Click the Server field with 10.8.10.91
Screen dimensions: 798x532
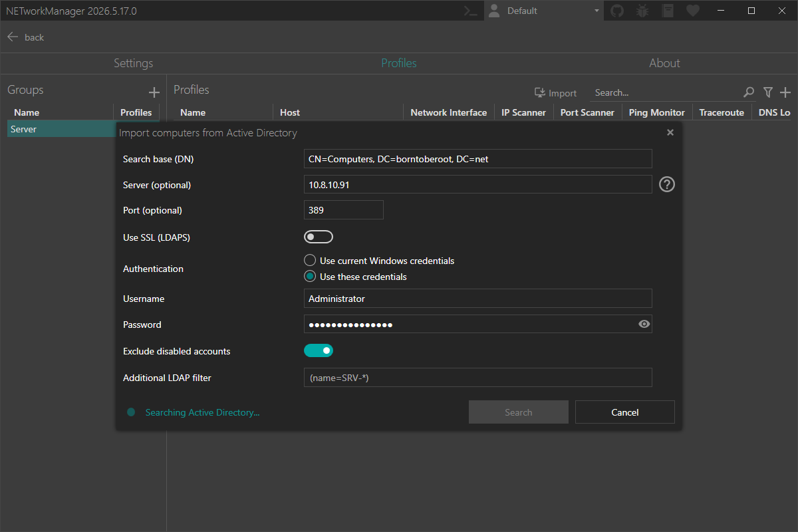pyautogui.click(x=478, y=184)
